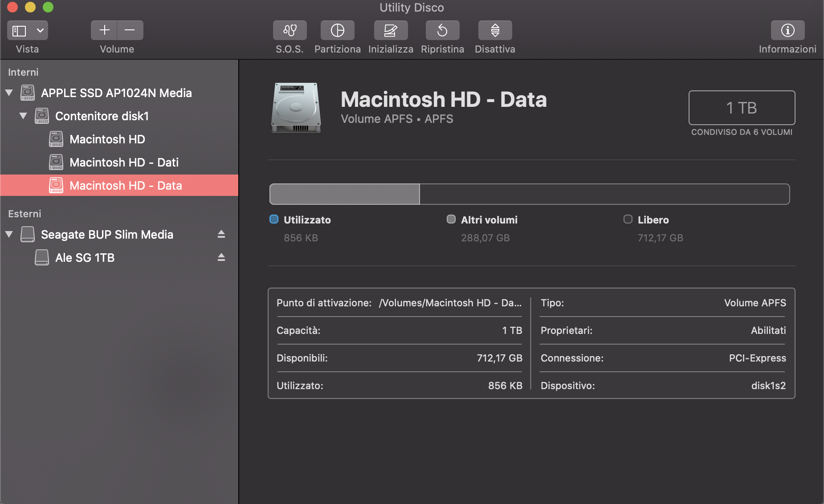Eject the Seagate BUP Slim Media

click(x=221, y=234)
